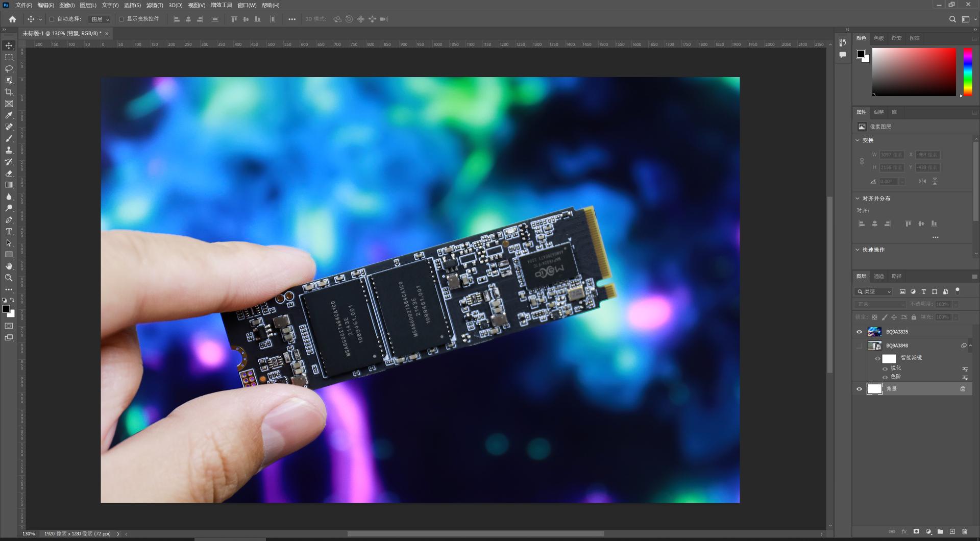
Task: Select the Eyedropper tool
Action: (x=9, y=115)
